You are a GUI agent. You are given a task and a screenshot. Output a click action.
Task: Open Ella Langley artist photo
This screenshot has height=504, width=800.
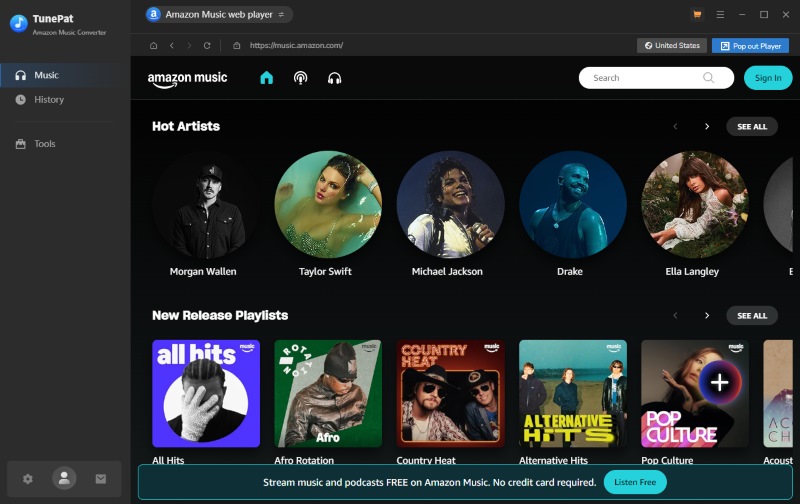pos(695,204)
